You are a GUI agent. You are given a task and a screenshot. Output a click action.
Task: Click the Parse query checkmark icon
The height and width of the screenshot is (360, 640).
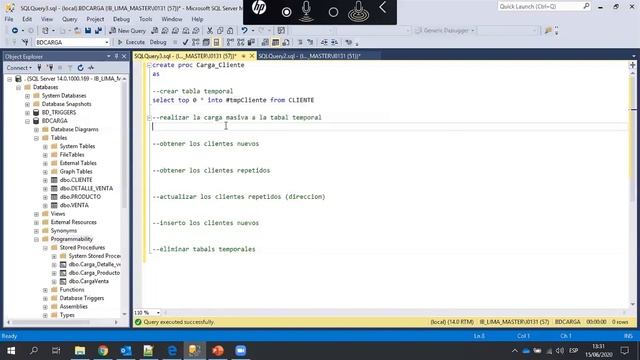coord(185,42)
